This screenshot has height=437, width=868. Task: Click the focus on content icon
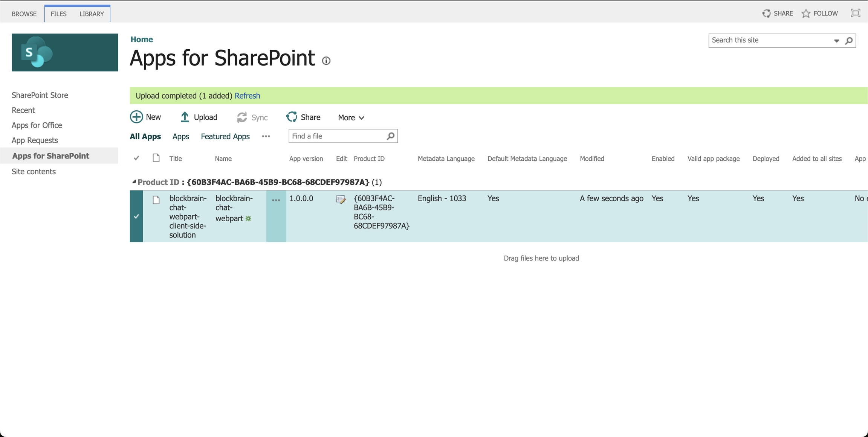(x=855, y=13)
